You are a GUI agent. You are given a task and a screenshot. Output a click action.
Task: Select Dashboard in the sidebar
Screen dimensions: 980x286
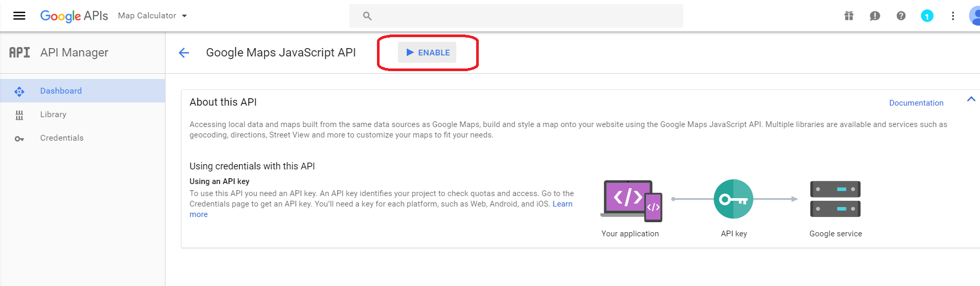point(82,91)
